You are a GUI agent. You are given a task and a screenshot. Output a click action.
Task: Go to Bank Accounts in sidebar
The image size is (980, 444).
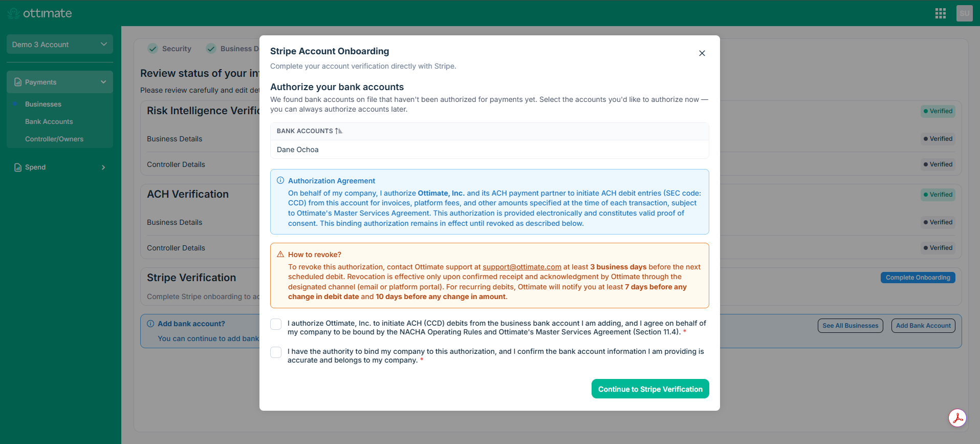[49, 121]
